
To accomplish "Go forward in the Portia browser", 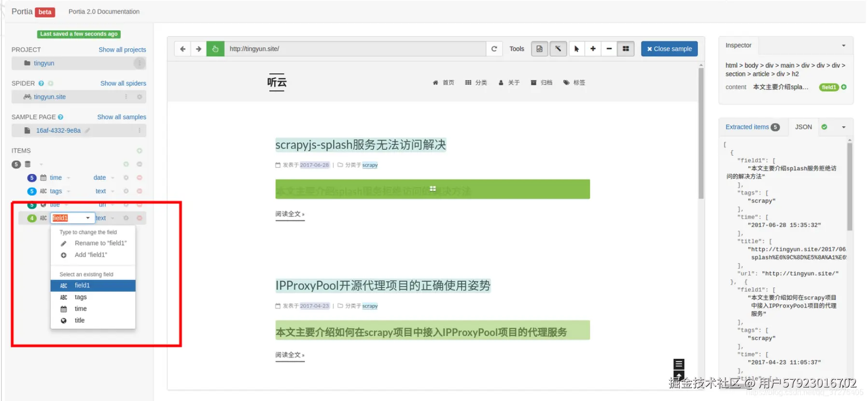I will [x=198, y=49].
